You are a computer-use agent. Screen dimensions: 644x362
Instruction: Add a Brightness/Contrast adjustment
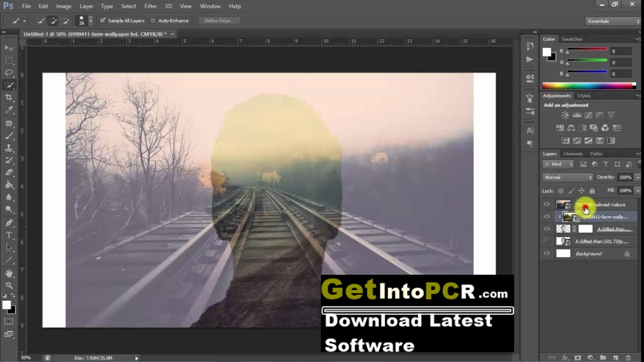[566, 115]
